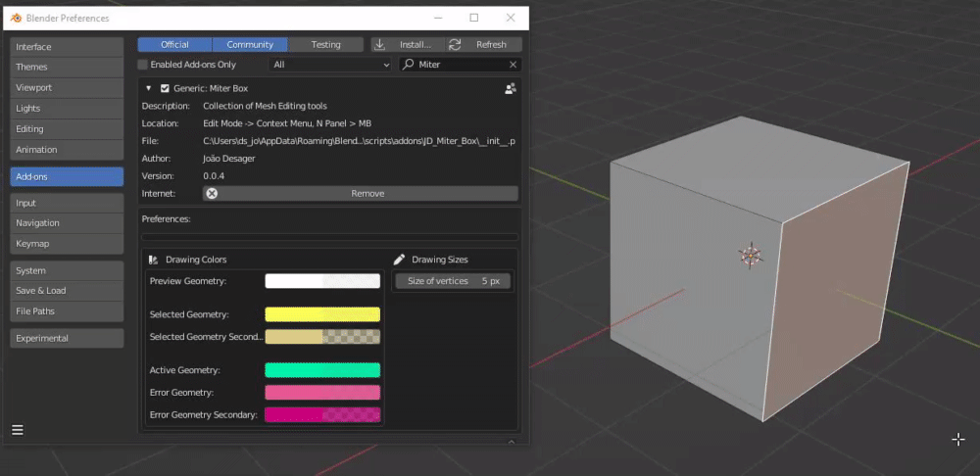This screenshot has width=980, height=476.
Task: Disable the Generic: Miter Box add-on checkbox
Action: tap(165, 89)
